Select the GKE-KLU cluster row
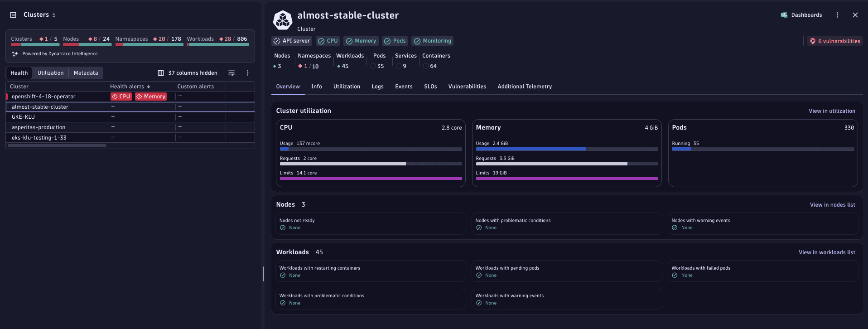 click(x=24, y=117)
